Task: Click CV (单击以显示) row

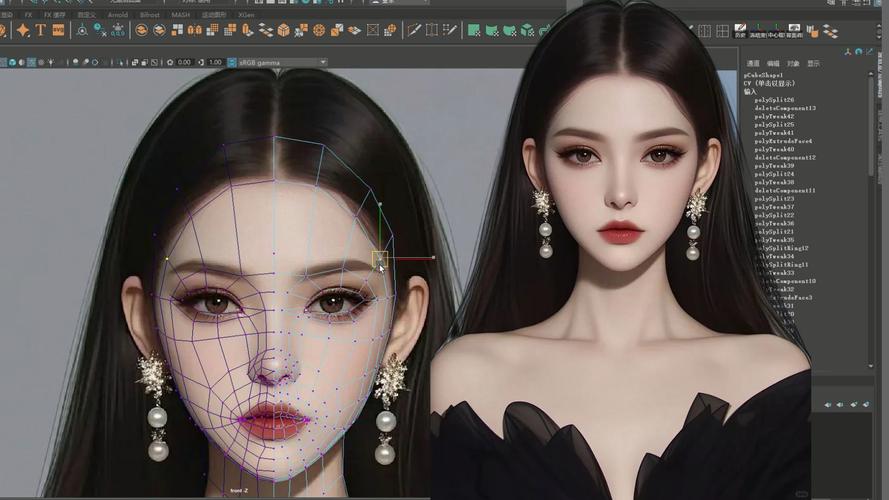Action: [770, 83]
